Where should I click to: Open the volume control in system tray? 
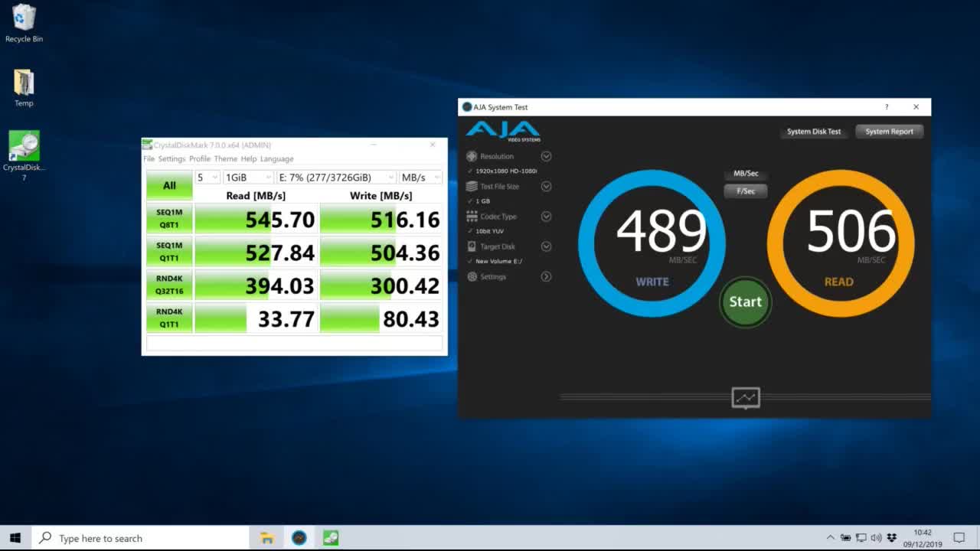pos(876,538)
